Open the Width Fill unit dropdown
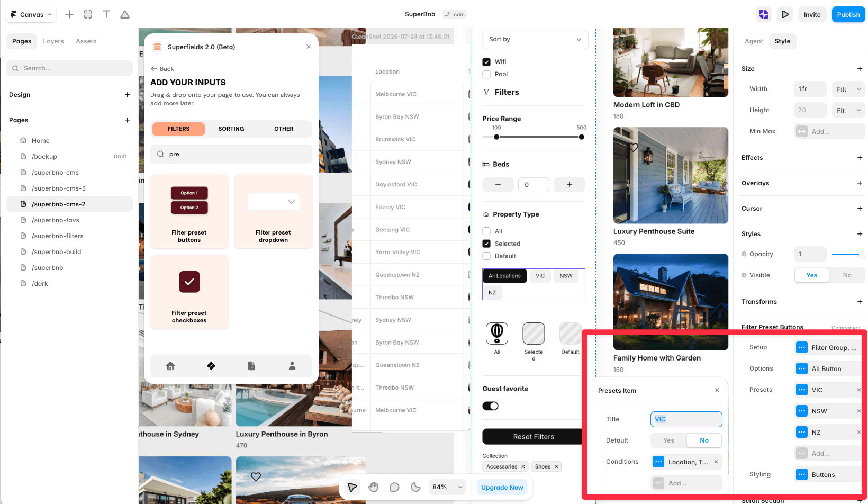This screenshot has height=504, width=868. [848, 89]
